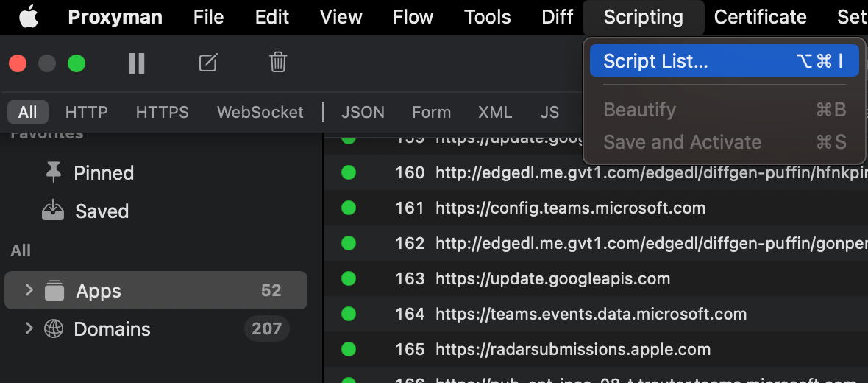Click green status dot for request 160
This screenshot has width=868, height=383.
(x=348, y=173)
